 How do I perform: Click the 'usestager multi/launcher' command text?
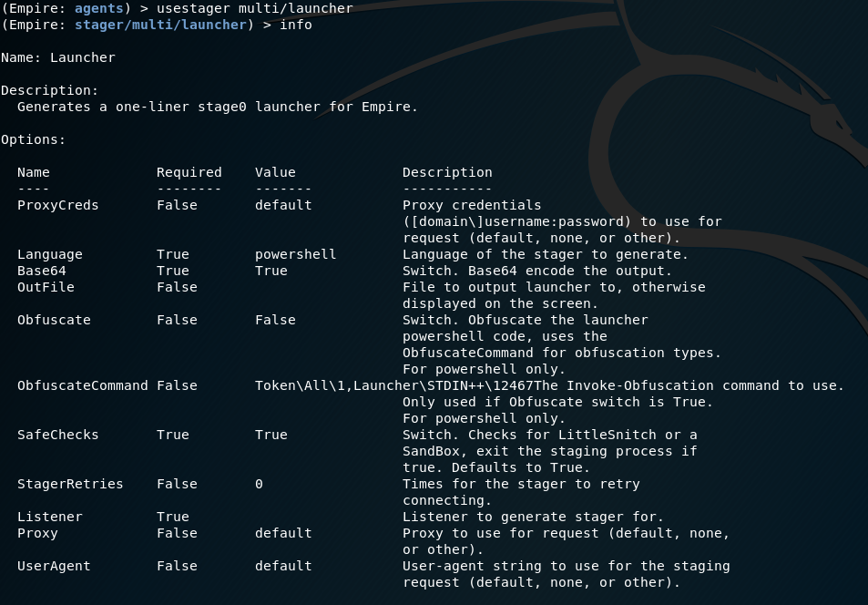click(x=255, y=8)
